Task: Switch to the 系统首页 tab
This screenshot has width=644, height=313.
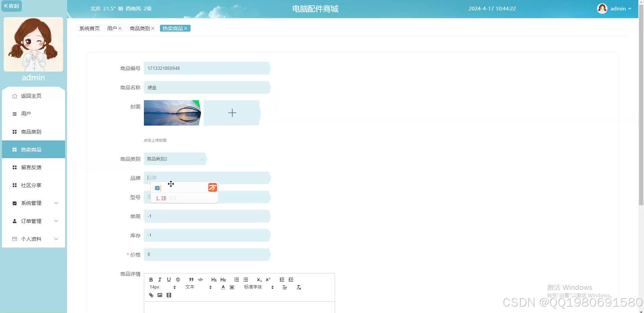Action: tap(89, 29)
